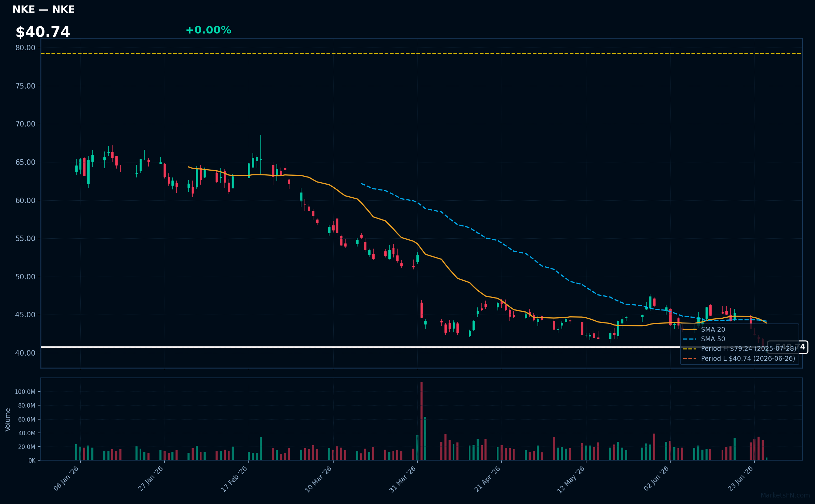The height and width of the screenshot is (504, 815).
Task: Select the Period H $79.24 legend entry
Action: [739, 348]
